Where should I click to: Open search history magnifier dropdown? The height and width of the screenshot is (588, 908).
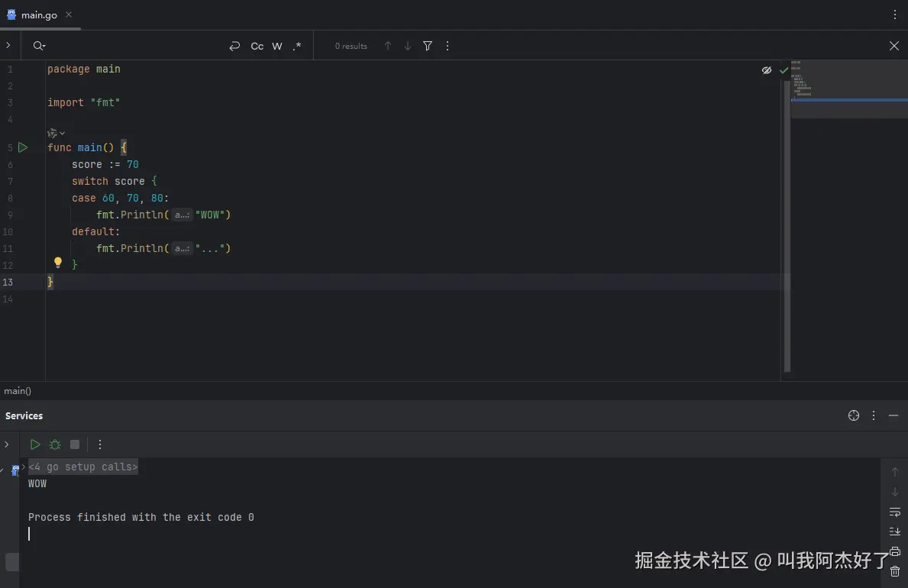39,46
